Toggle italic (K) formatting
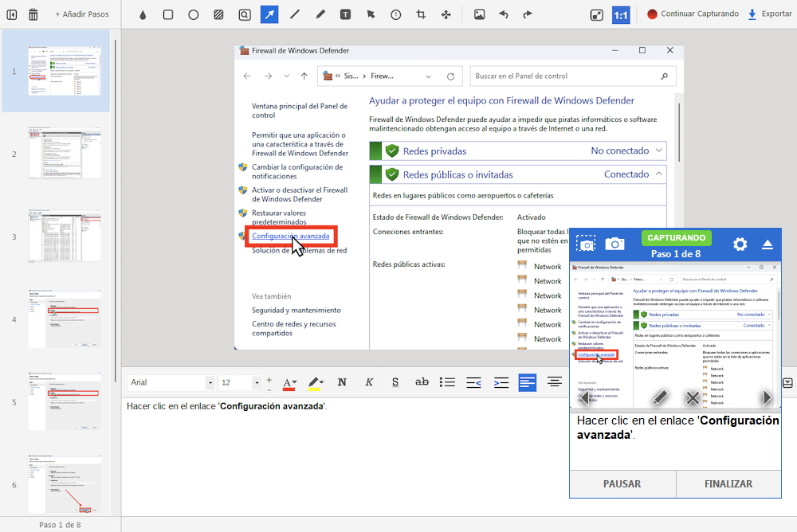Screen dimensions: 797x532 click(x=369, y=382)
